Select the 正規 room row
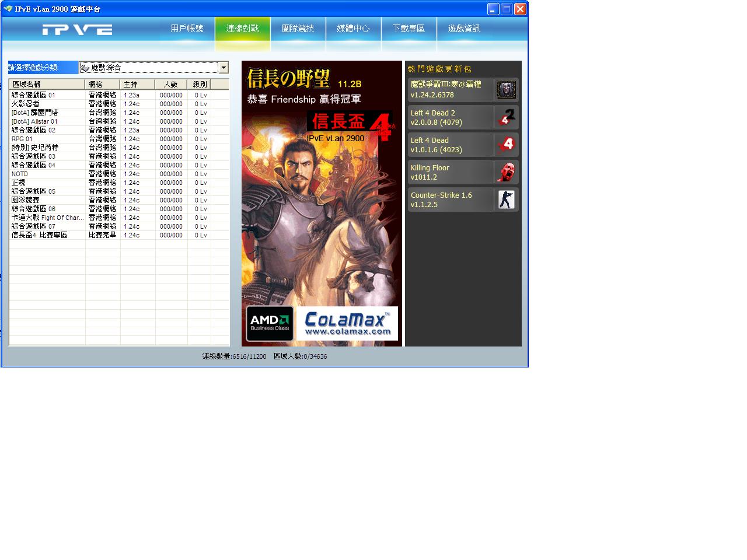 point(119,183)
